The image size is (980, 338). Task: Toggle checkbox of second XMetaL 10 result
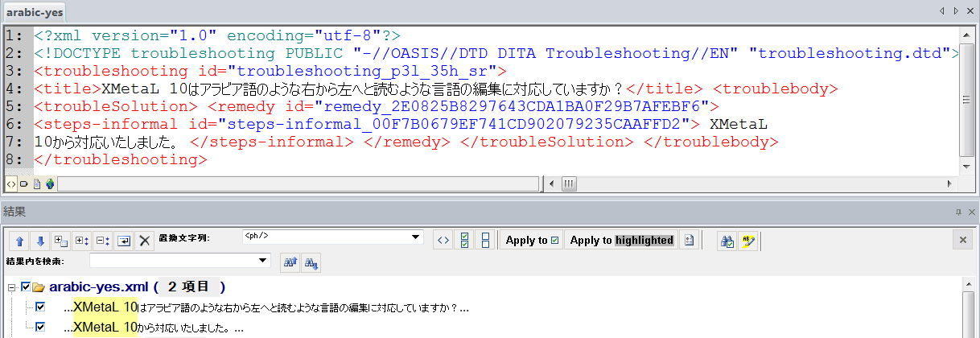click(x=40, y=327)
